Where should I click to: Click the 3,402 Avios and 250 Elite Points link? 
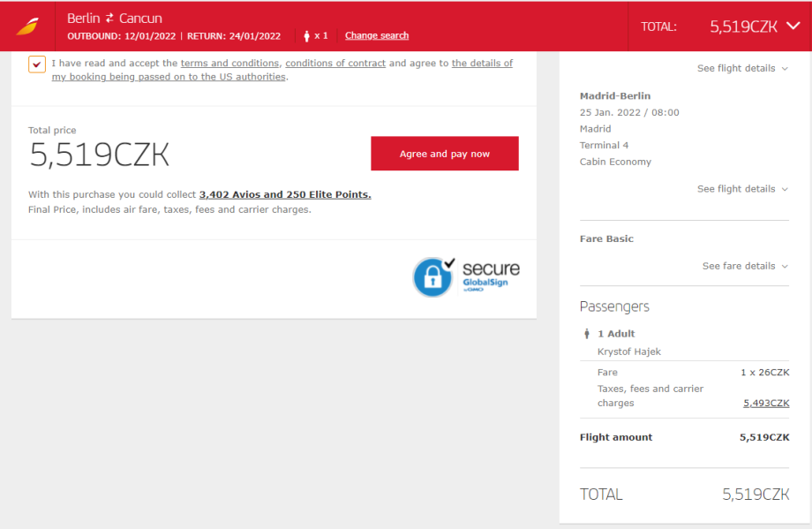pos(285,194)
